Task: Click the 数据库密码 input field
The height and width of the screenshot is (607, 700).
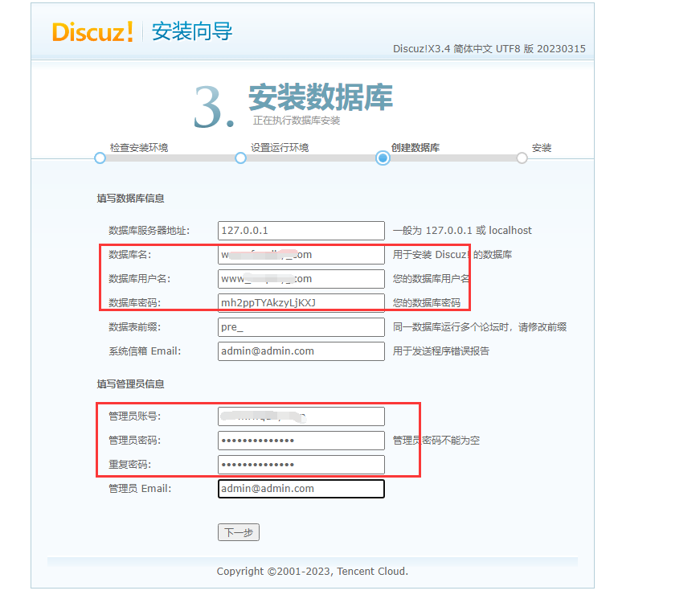Action: [x=301, y=303]
